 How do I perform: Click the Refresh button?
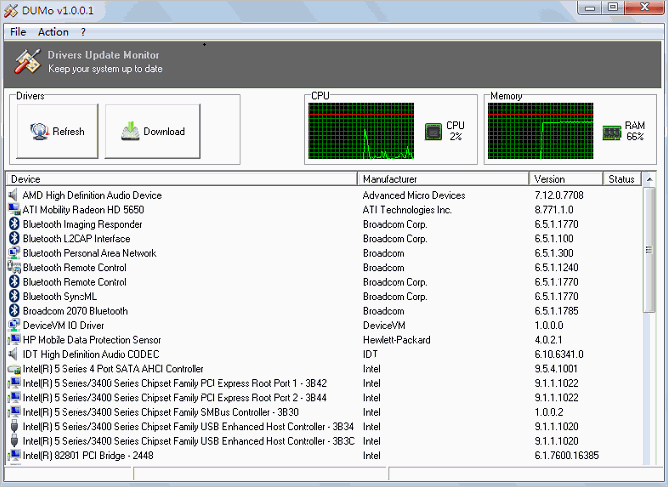point(57,131)
